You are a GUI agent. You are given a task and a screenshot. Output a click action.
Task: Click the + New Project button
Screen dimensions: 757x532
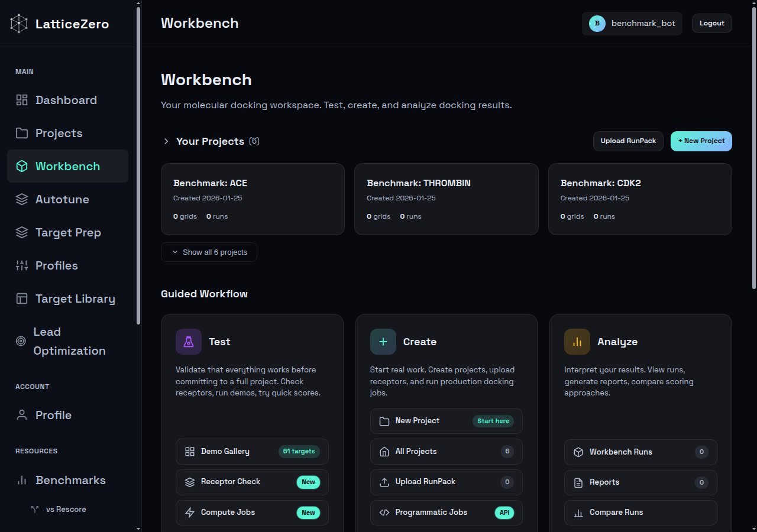pyautogui.click(x=701, y=141)
